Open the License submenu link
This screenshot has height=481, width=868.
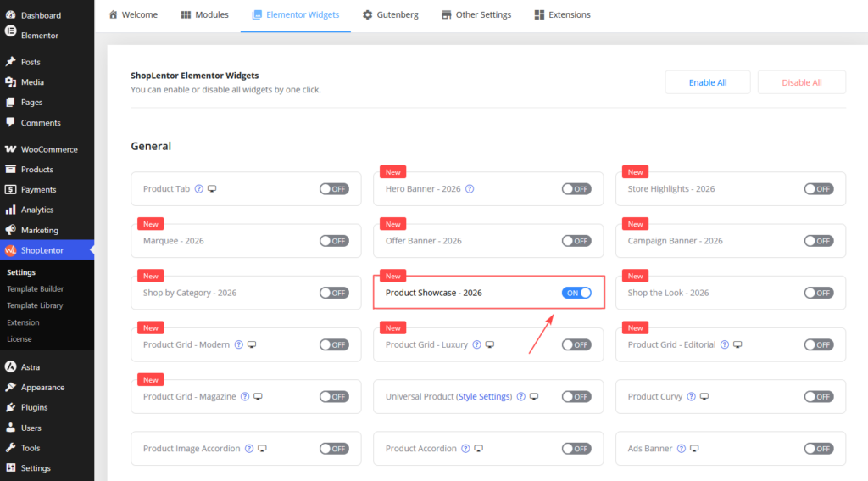coord(19,339)
